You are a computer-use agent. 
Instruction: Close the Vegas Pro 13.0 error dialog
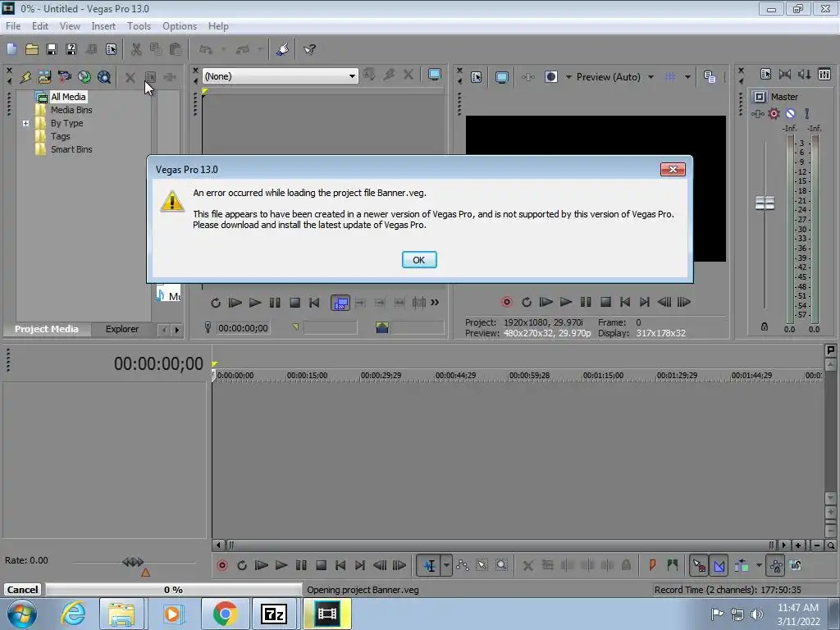click(x=673, y=169)
